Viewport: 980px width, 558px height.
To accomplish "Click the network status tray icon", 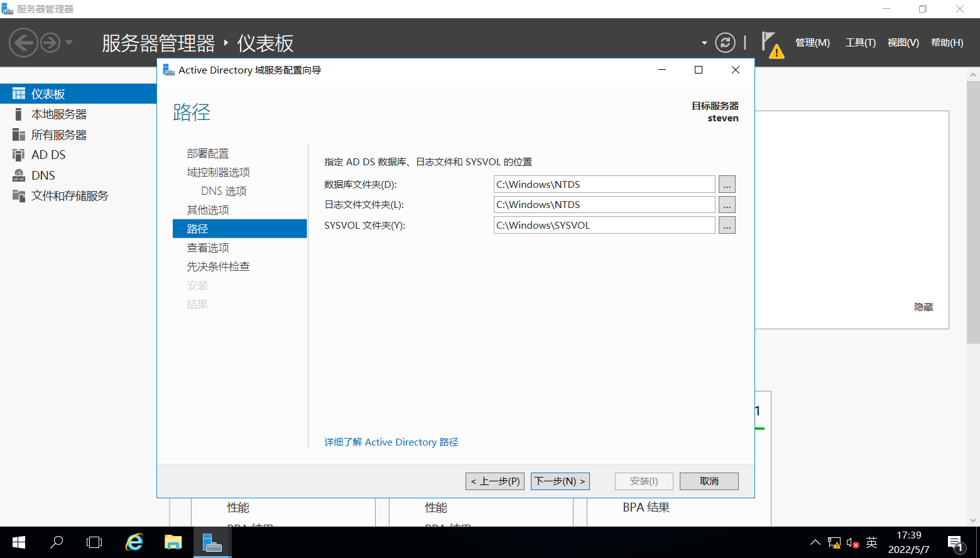I will [834, 542].
